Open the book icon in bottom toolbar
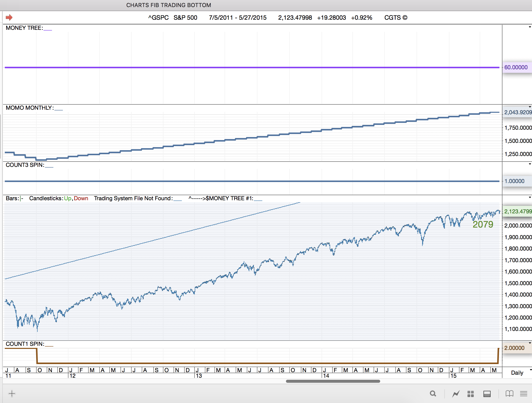 [509, 394]
